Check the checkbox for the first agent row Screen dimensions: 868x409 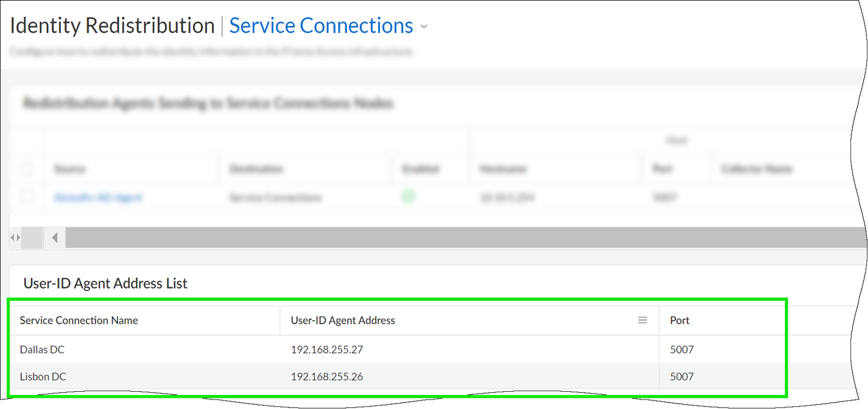click(x=26, y=197)
